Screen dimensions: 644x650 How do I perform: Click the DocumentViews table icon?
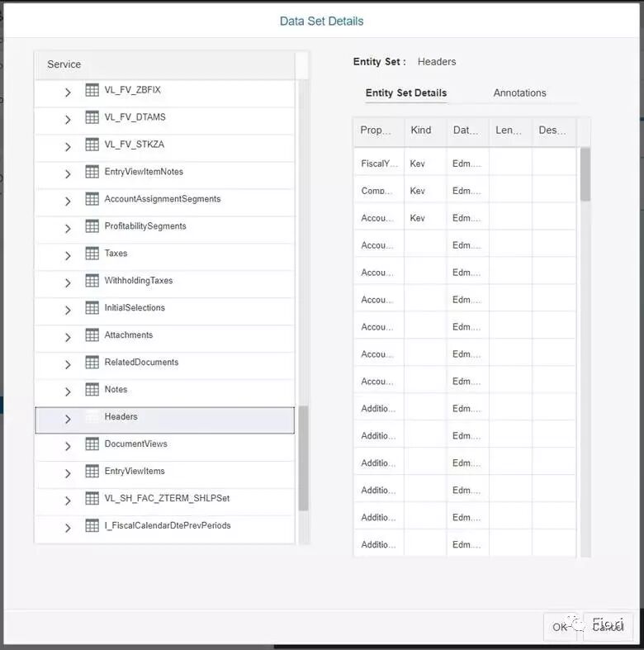coord(92,444)
